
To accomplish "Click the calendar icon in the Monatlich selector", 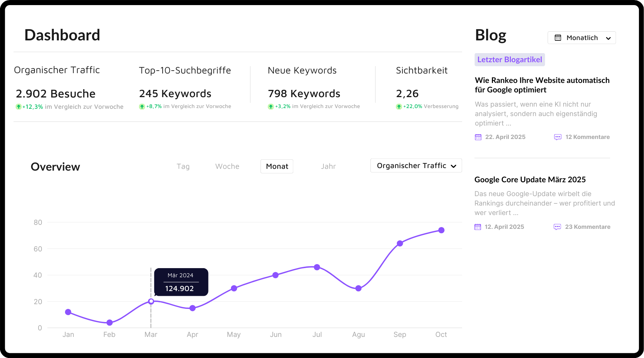I will pos(558,38).
